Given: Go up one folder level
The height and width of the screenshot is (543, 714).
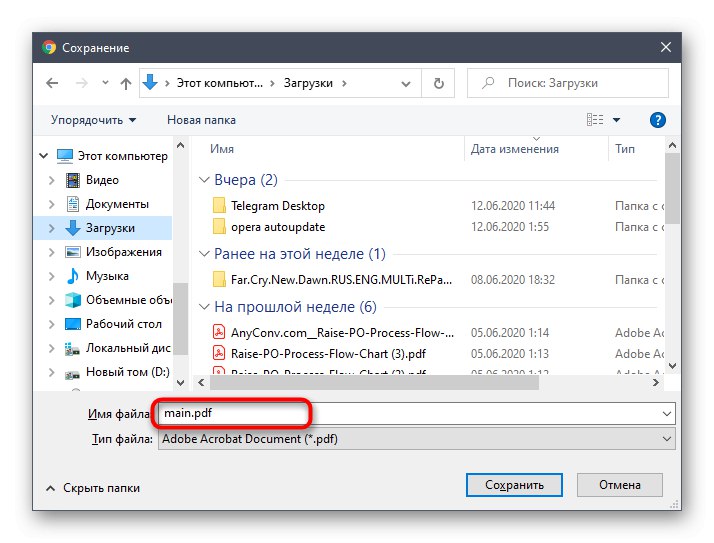Looking at the screenshot, I should point(126,83).
